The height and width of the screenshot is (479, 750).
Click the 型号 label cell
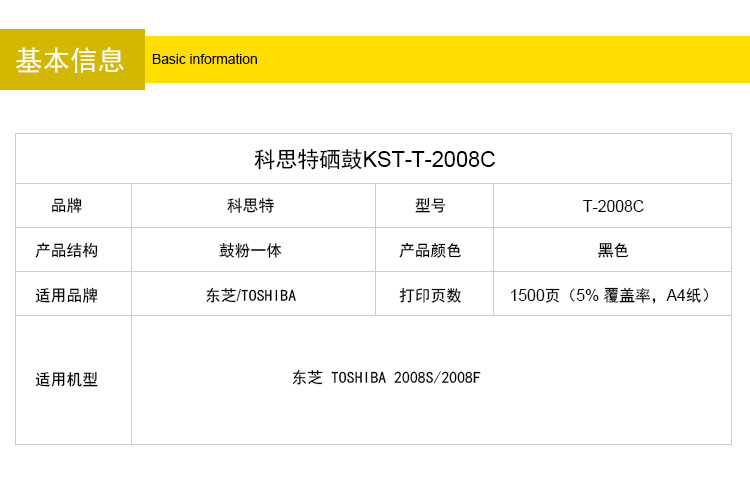(x=430, y=206)
